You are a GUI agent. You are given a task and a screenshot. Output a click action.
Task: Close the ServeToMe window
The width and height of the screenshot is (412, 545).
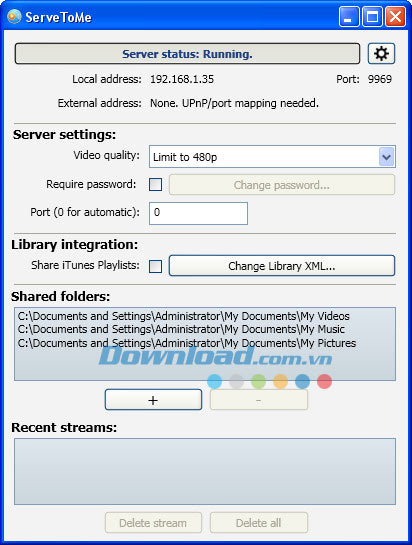coord(395,17)
